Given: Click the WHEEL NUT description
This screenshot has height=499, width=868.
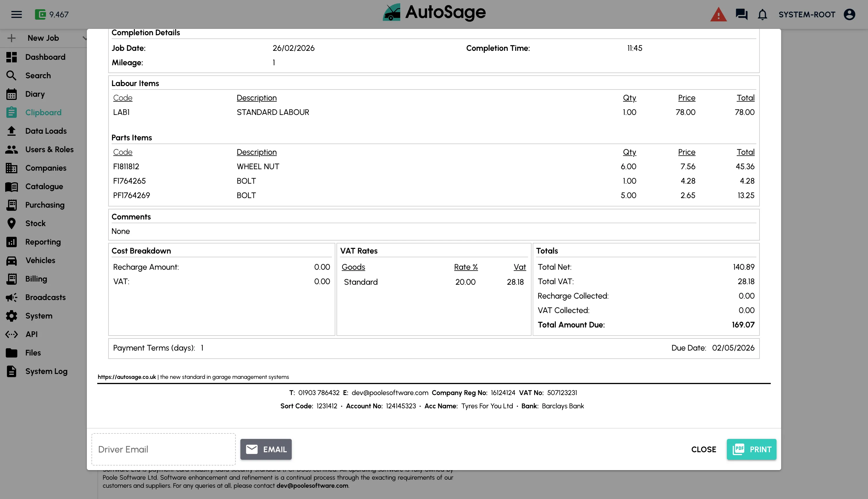Looking at the screenshot, I should click(258, 167).
